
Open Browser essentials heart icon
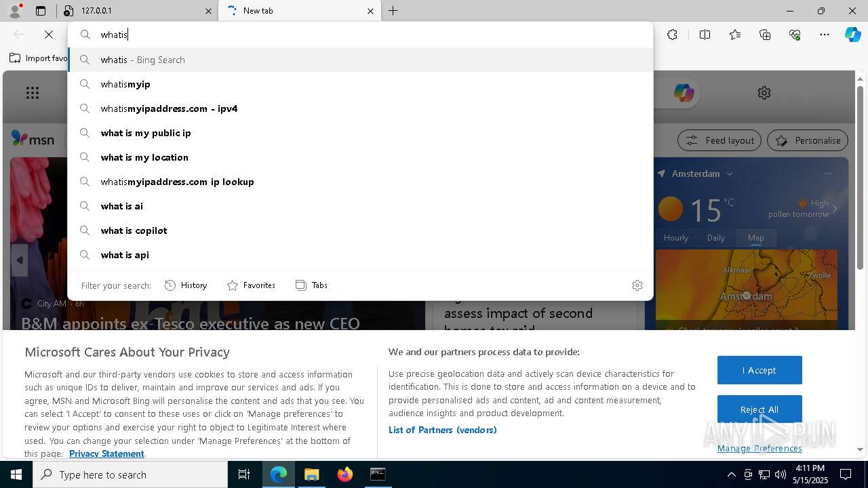click(x=795, y=35)
